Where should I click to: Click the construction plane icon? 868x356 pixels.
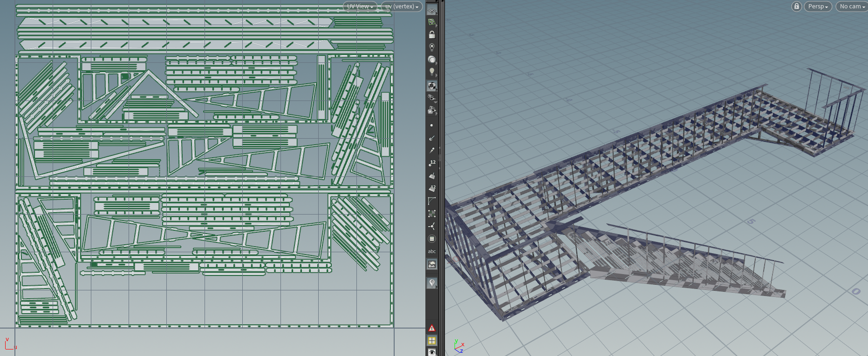pos(432,22)
